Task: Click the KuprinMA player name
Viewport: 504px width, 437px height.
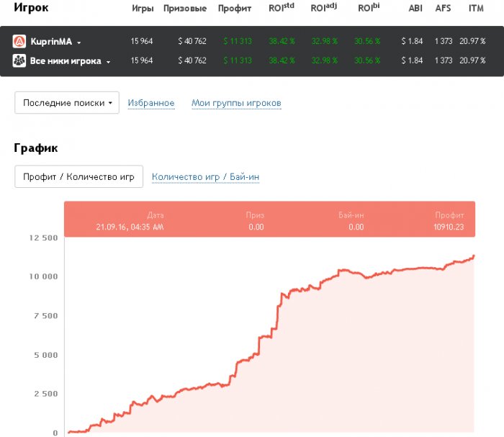Action: tap(51, 42)
